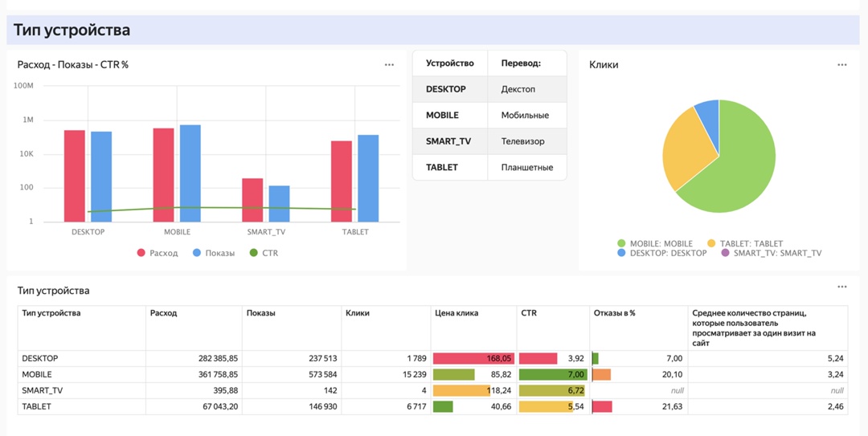The width and height of the screenshot is (868, 436).
Task: Sort the table by the Отказы в % column header
Action: click(x=614, y=313)
